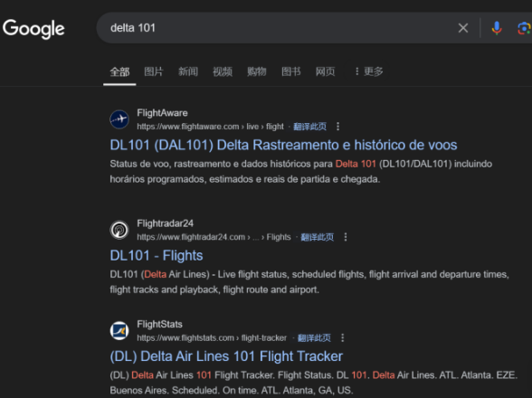Click the FlightStats site favicon

pyautogui.click(x=119, y=331)
